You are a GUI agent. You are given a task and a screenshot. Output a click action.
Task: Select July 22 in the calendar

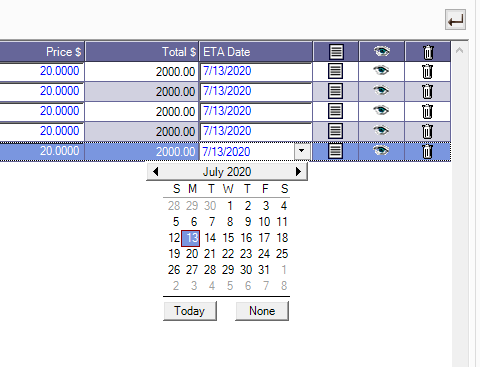click(228, 254)
